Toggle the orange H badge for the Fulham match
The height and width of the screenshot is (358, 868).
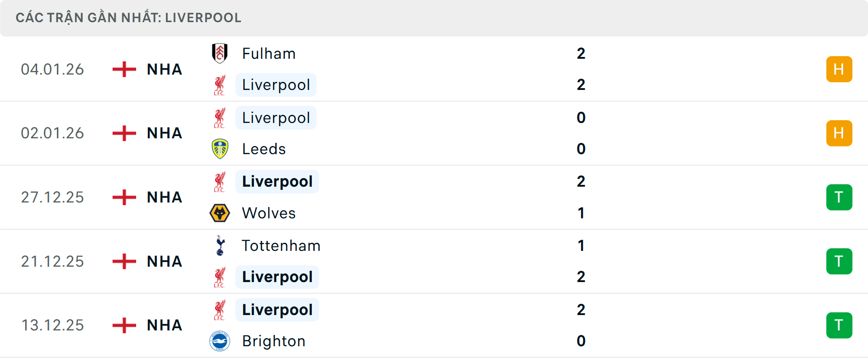[839, 69]
